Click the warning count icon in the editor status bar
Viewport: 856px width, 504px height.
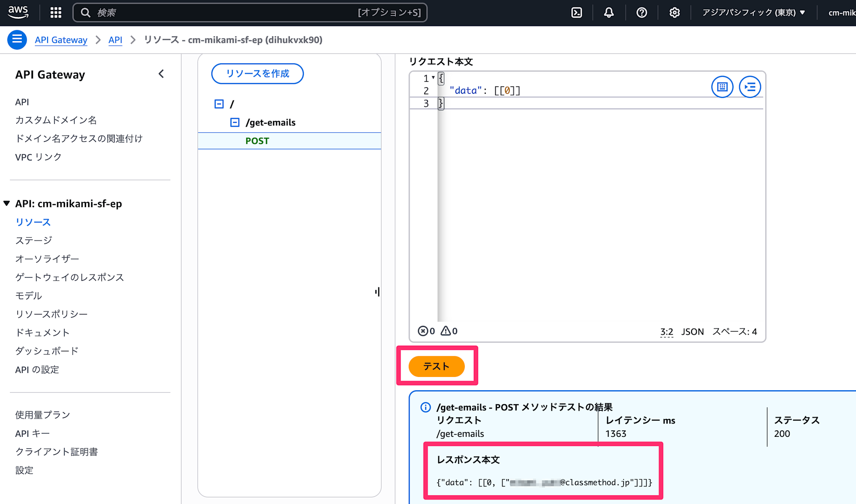(446, 331)
